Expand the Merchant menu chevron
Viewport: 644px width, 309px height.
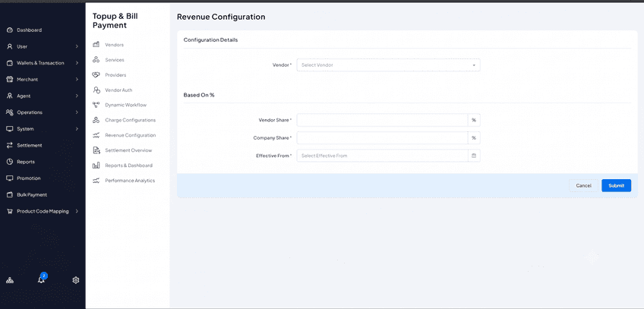(x=77, y=80)
